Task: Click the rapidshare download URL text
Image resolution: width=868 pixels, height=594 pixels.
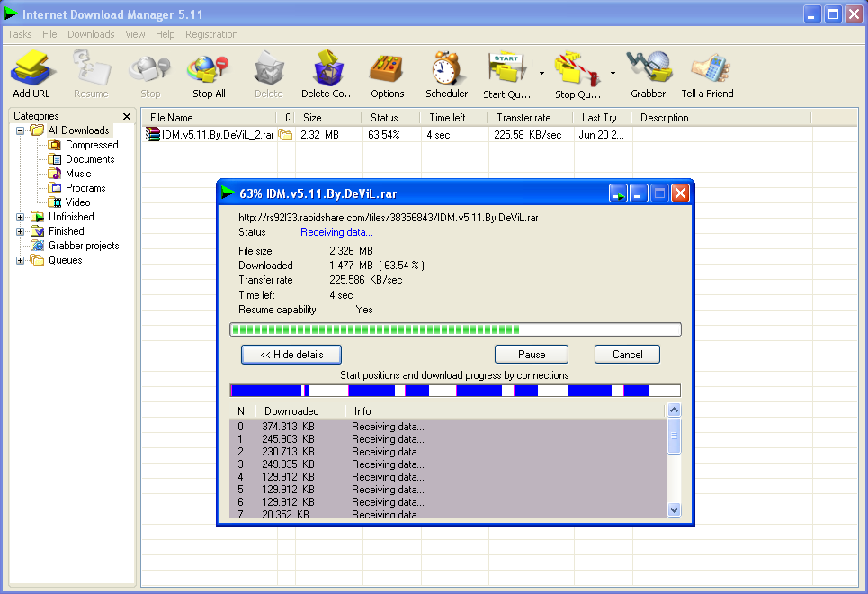Action: (388, 218)
